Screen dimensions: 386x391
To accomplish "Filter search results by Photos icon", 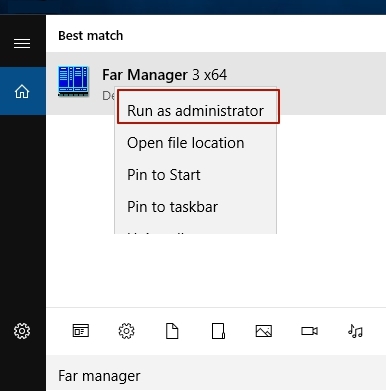I will pyautogui.click(x=264, y=331).
